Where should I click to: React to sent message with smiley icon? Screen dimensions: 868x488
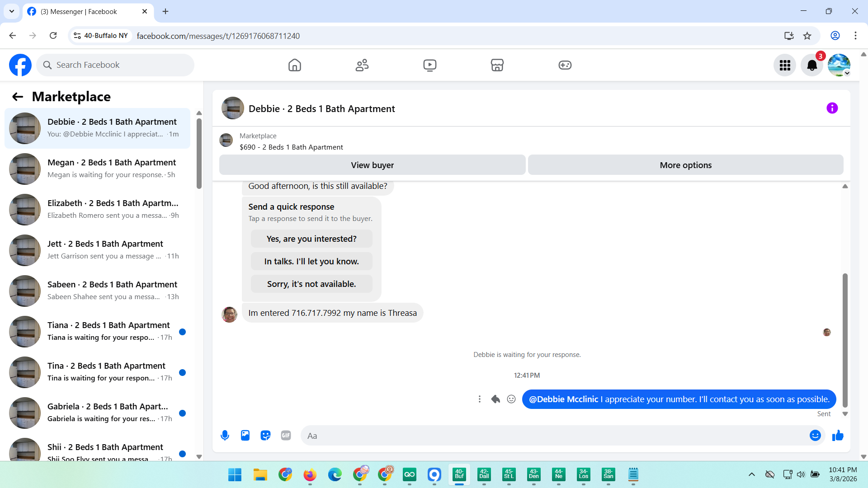pos(511,399)
